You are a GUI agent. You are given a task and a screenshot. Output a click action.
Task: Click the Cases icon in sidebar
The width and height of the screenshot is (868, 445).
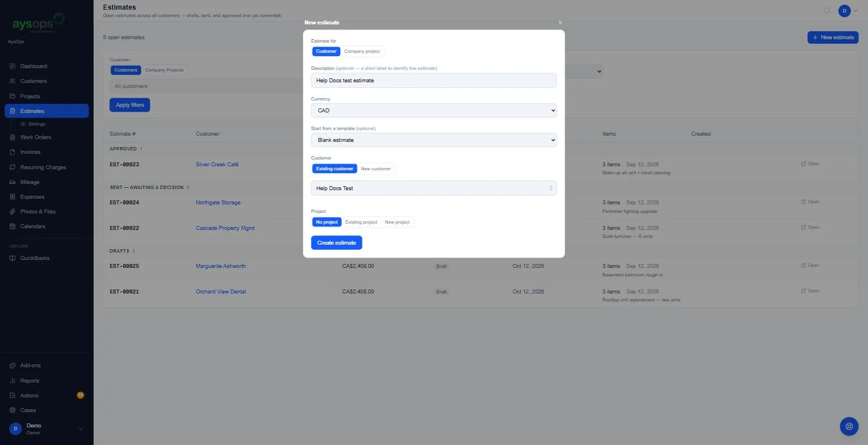(x=12, y=410)
